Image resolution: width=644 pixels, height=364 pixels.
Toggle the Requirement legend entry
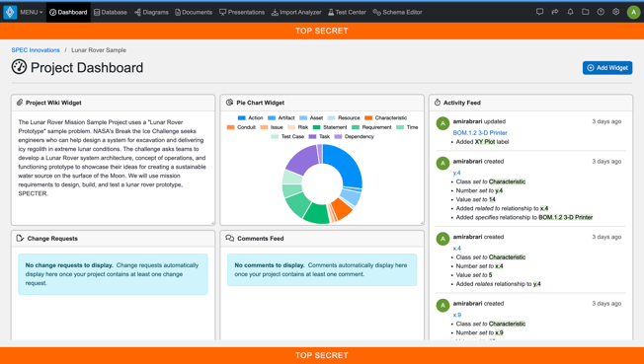pos(371,127)
